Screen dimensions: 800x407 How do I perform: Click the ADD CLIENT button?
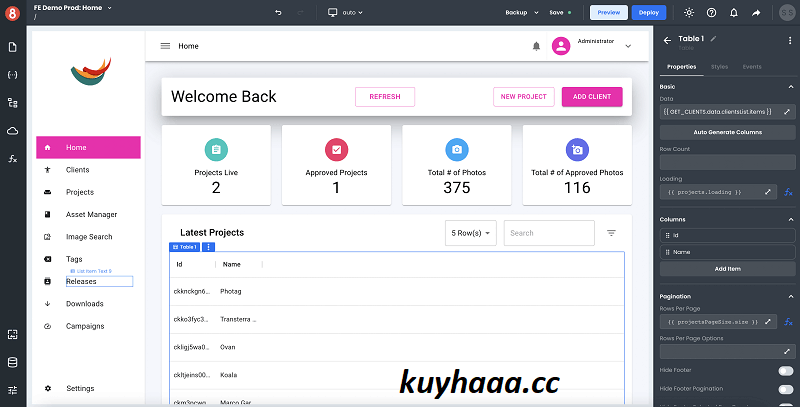click(x=592, y=97)
